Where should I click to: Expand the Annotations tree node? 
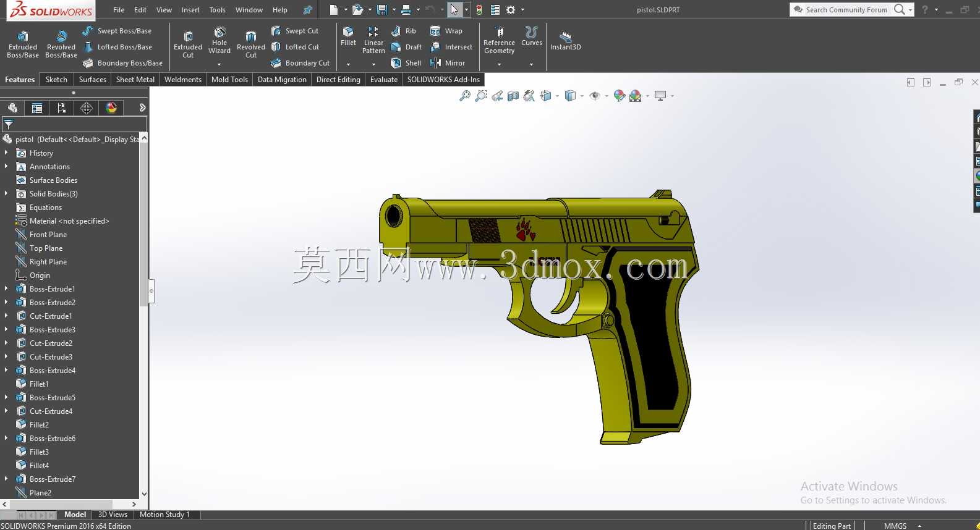(x=6, y=166)
